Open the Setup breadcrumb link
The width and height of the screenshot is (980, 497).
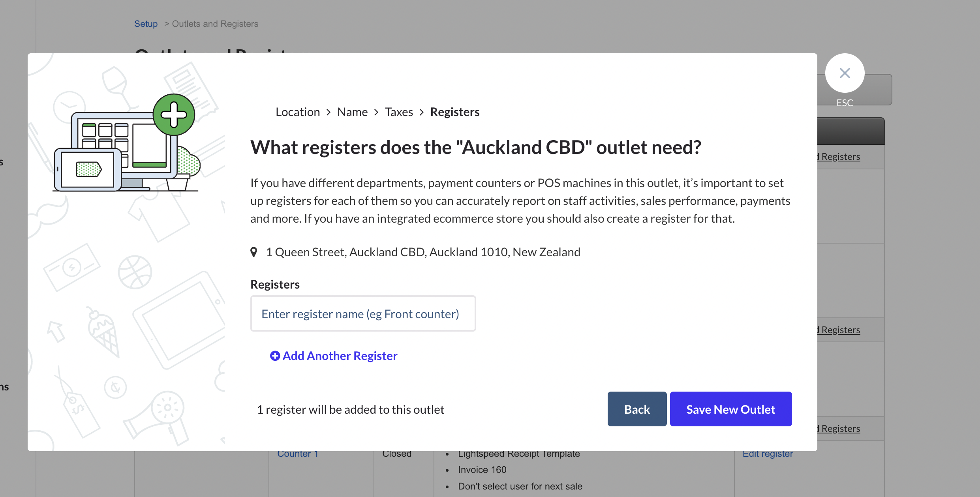[x=146, y=24]
